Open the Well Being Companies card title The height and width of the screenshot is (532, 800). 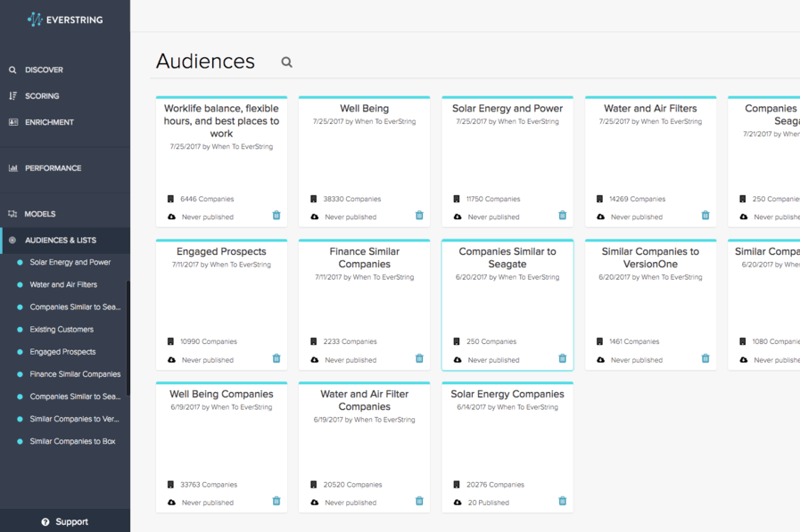click(x=221, y=395)
